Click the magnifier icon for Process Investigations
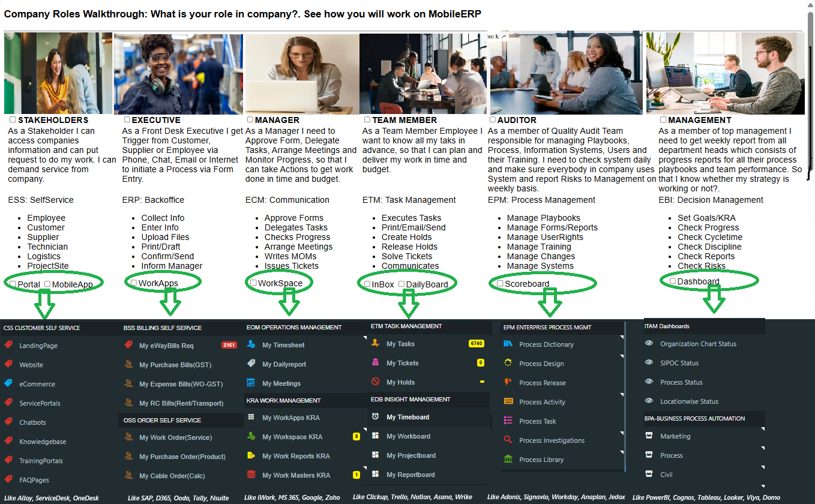 click(508, 440)
